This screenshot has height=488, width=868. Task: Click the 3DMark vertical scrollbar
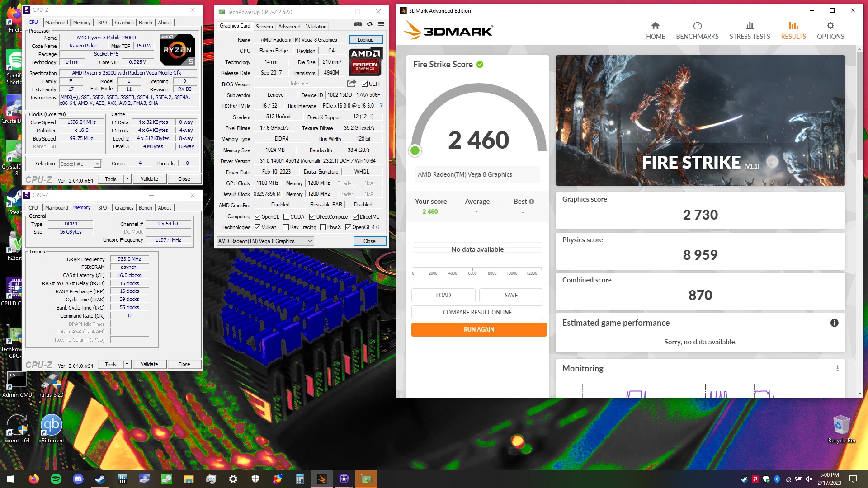pos(859,106)
